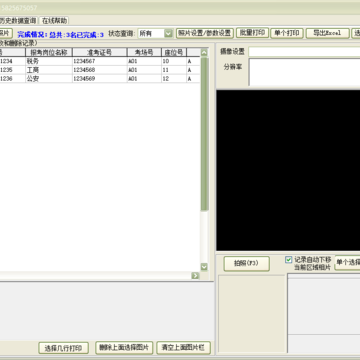Image resolution: width=360 pixels, height=360 pixels.
Task: Select seat number cell 12
Action: (x=174, y=79)
